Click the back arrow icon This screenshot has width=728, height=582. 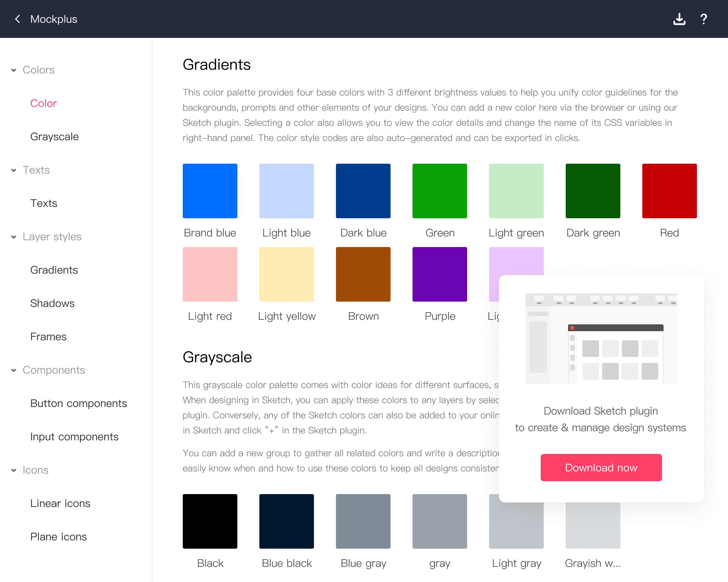tap(17, 19)
